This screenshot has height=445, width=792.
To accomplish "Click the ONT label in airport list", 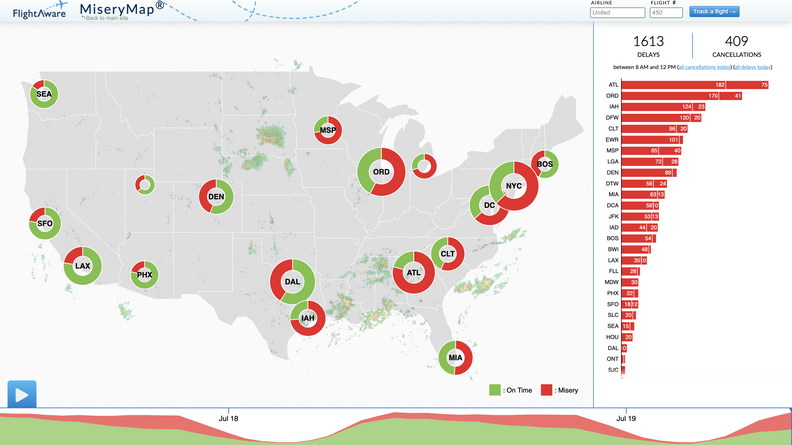I will click(x=613, y=359).
